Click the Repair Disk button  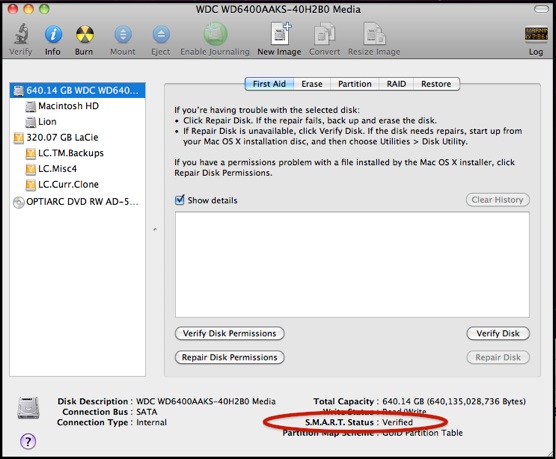point(498,357)
